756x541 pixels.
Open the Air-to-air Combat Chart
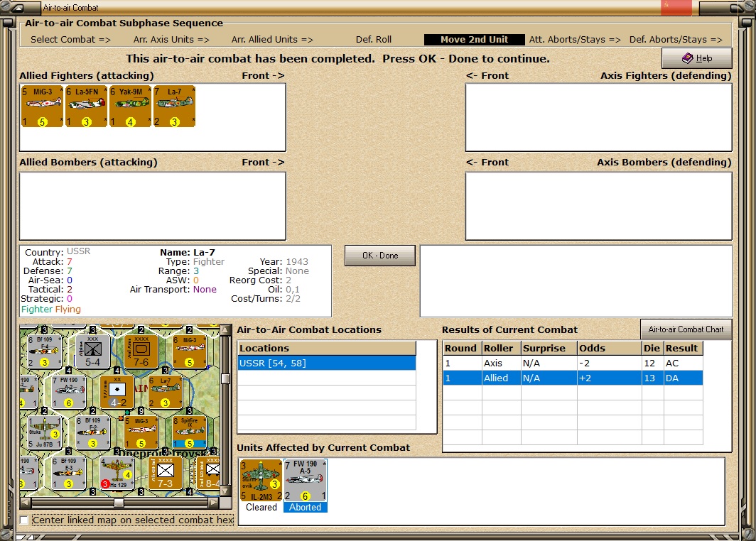coord(686,329)
